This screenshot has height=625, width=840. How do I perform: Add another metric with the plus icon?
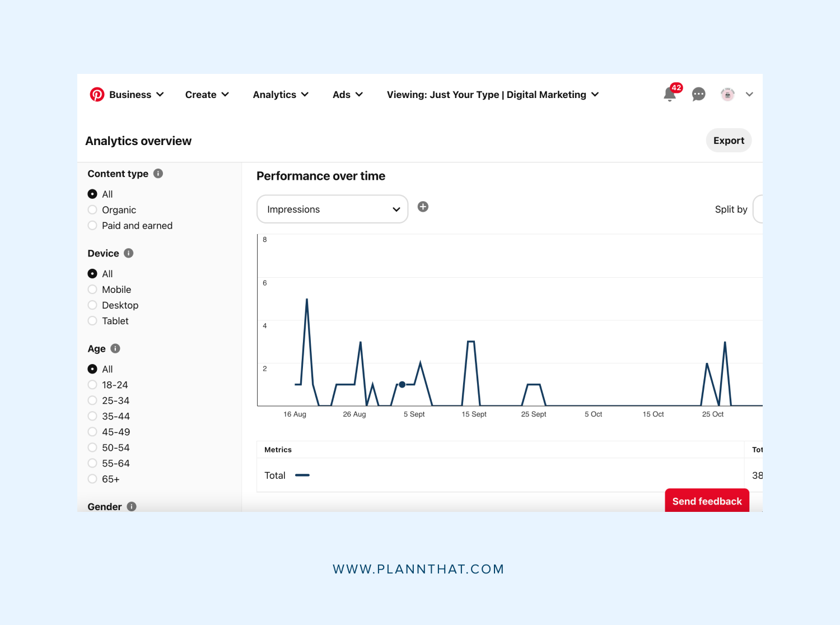point(423,207)
